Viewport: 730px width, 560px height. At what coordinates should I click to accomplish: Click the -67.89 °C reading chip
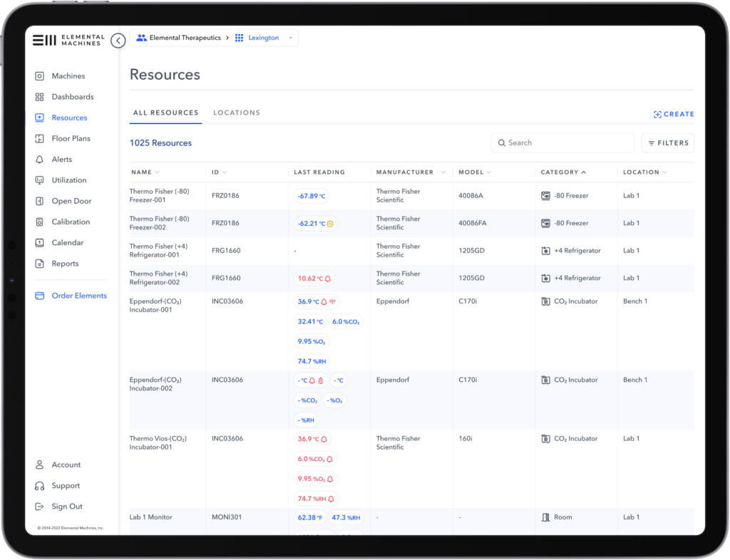(312, 196)
